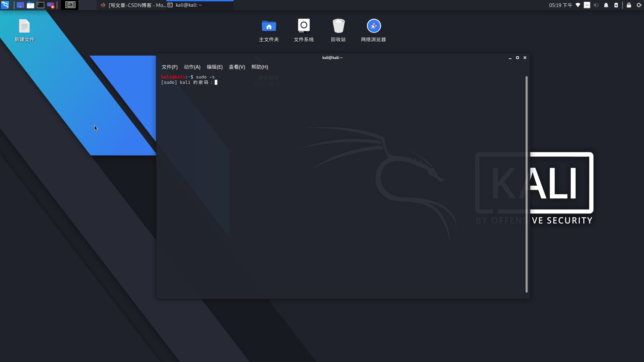
Task: Open the notifications bell icon
Action: [606, 5]
